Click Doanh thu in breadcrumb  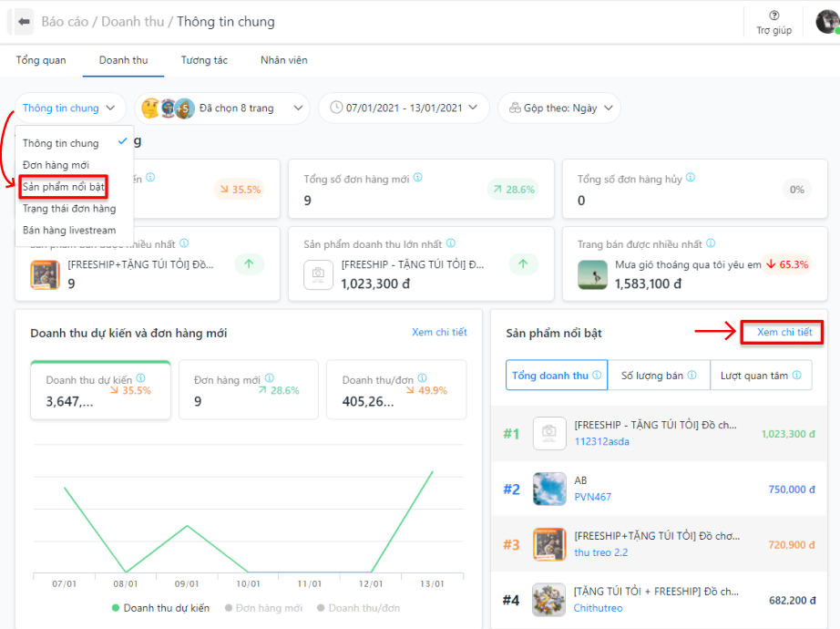point(133,22)
